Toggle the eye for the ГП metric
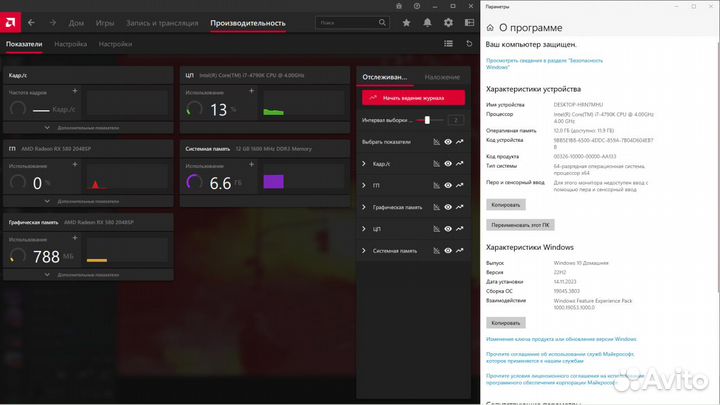This screenshot has height=405, width=720. tap(448, 185)
